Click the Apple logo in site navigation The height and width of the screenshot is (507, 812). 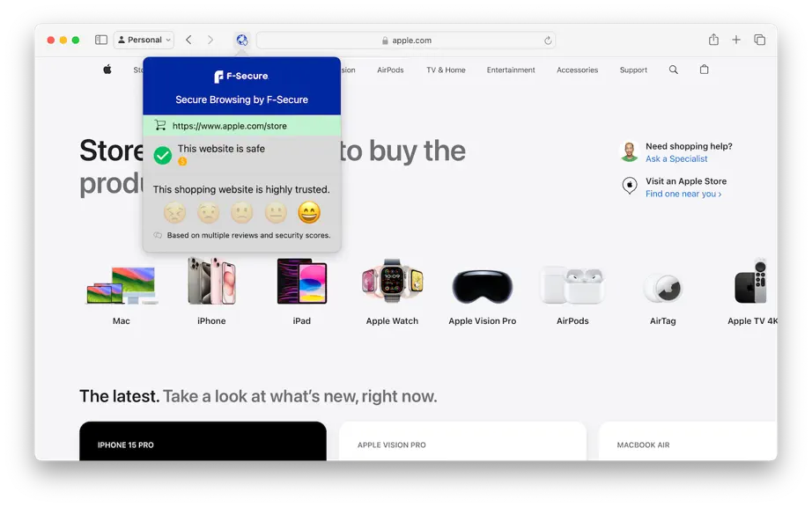[x=107, y=70]
